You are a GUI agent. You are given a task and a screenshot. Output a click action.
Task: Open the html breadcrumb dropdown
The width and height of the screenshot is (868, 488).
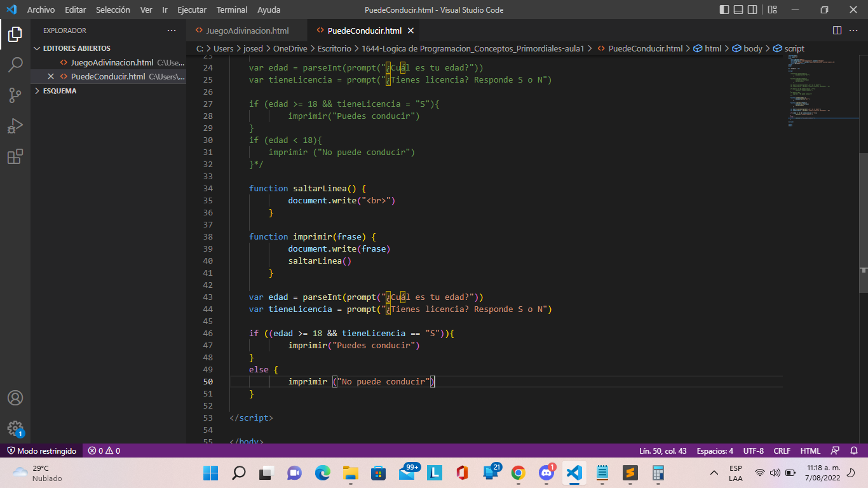pyautogui.click(x=707, y=48)
